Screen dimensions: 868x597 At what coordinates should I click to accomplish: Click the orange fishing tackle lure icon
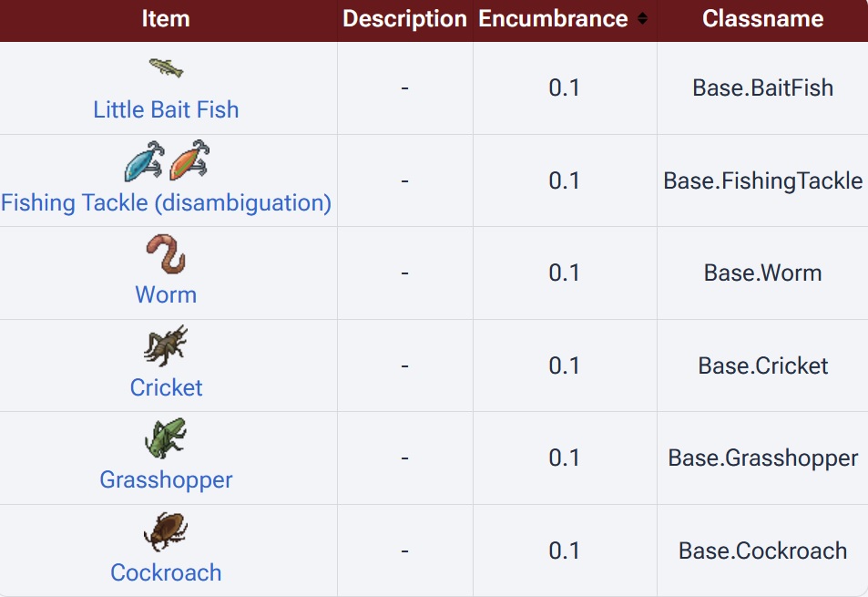coord(189,160)
